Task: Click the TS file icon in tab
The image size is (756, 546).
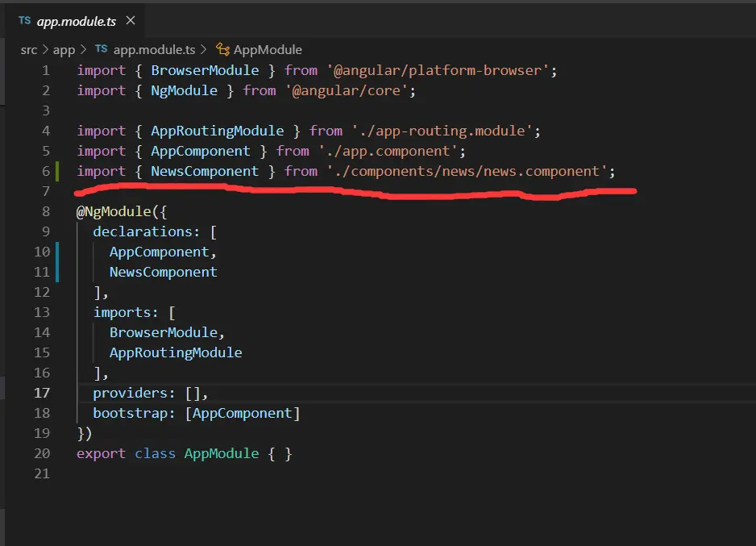Action: pyautogui.click(x=25, y=21)
